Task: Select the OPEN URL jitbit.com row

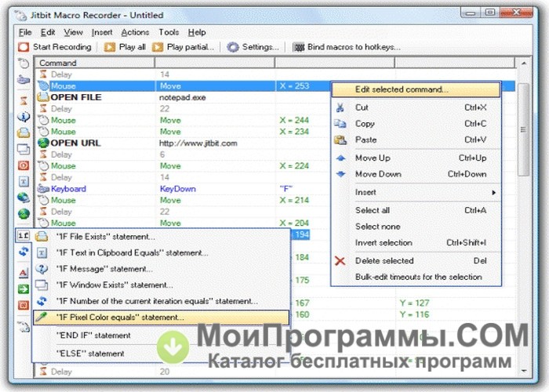Action: pos(275,143)
